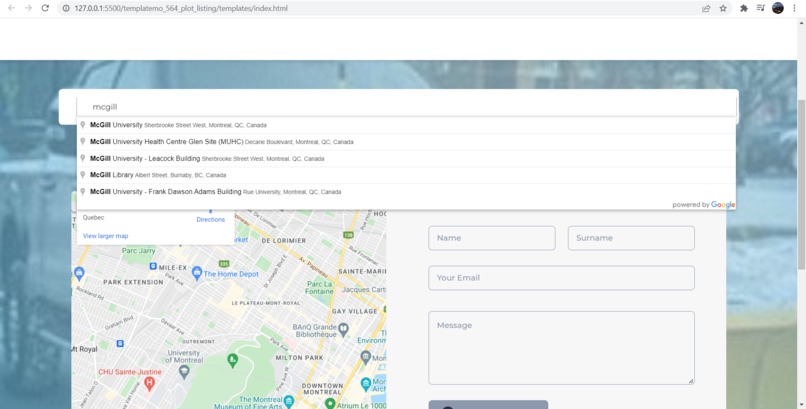Click the address bar URL
This screenshot has width=806, height=409.
click(x=181, y=8)
